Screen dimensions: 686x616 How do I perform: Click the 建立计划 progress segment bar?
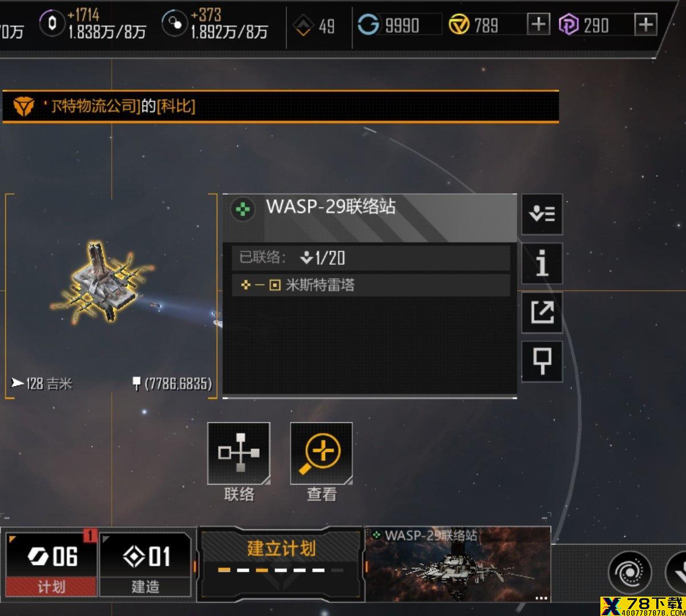pos(281,570)
